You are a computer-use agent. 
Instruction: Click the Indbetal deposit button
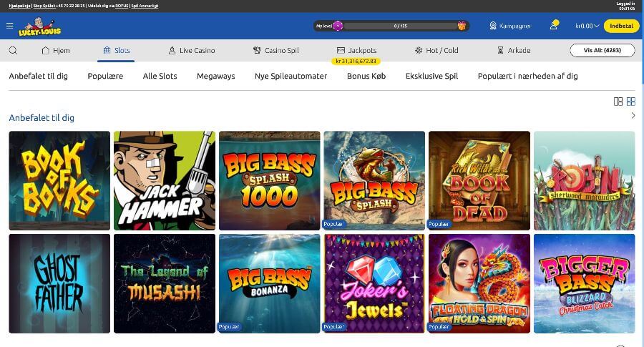[621, 26]
